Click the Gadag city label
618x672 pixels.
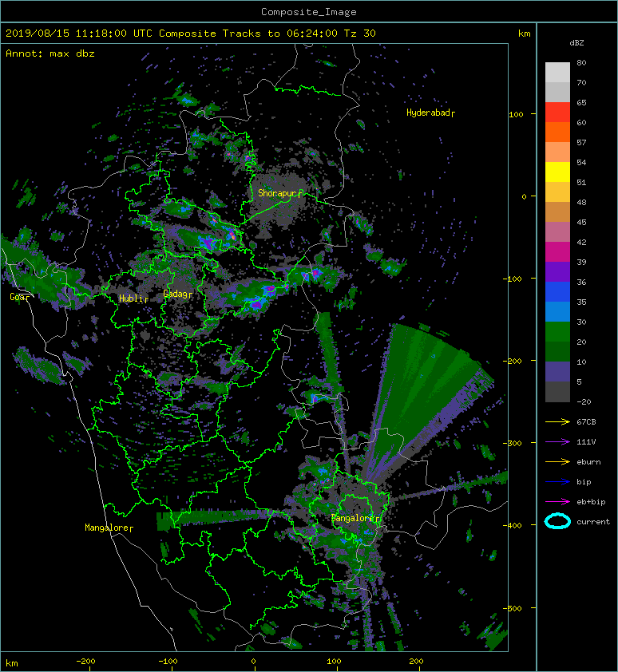[177, 294]
